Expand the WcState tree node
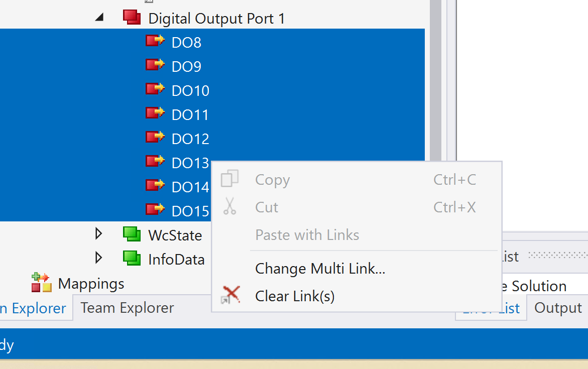 (99, 234)
